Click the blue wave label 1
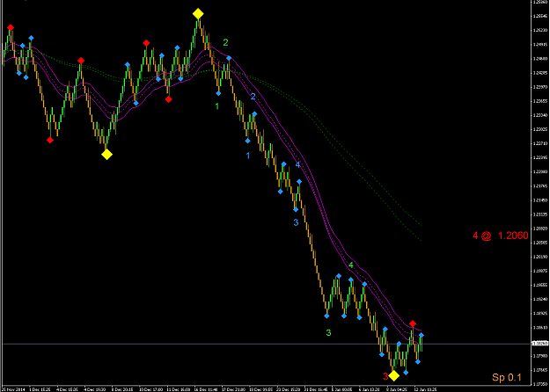This screenshot has width=550, height=392. 248,156
